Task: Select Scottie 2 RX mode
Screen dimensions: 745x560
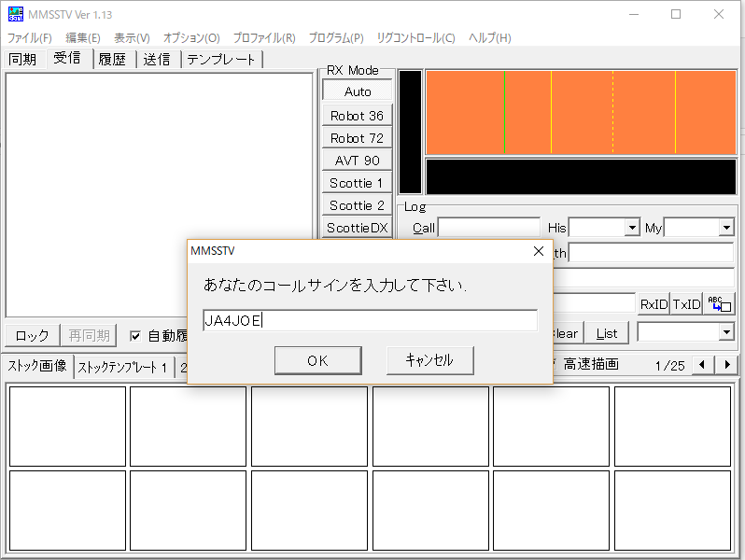Action: click(358, 205)
